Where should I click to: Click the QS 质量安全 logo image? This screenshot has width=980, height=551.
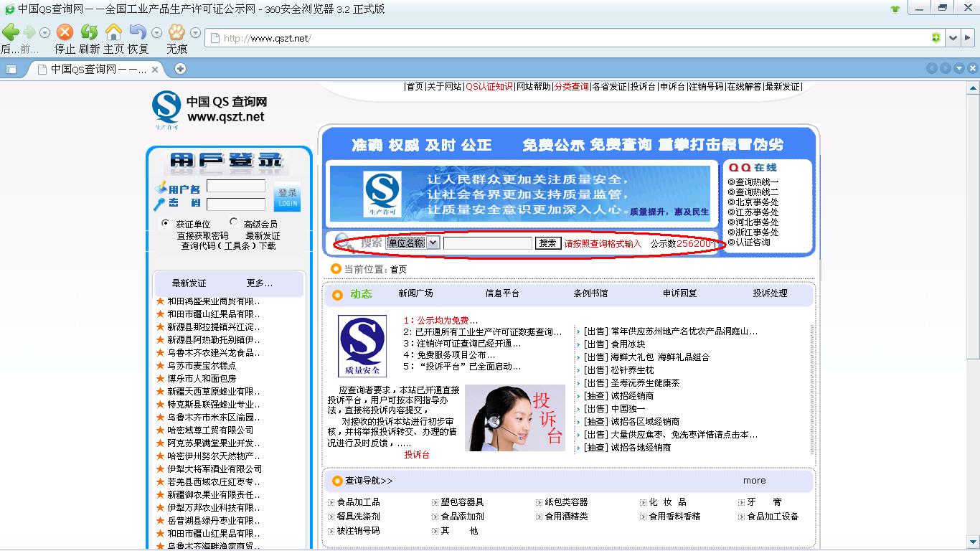362,346
